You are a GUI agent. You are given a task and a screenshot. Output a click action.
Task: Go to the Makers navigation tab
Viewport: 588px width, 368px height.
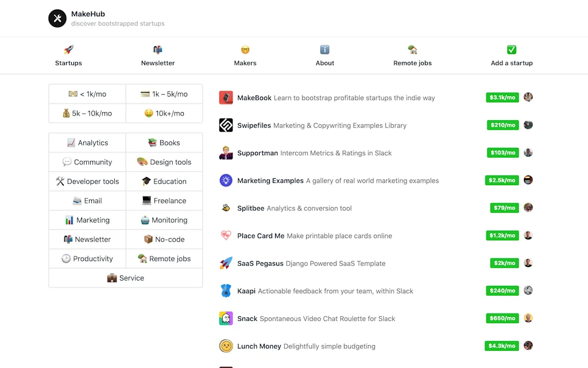[245, 56]
